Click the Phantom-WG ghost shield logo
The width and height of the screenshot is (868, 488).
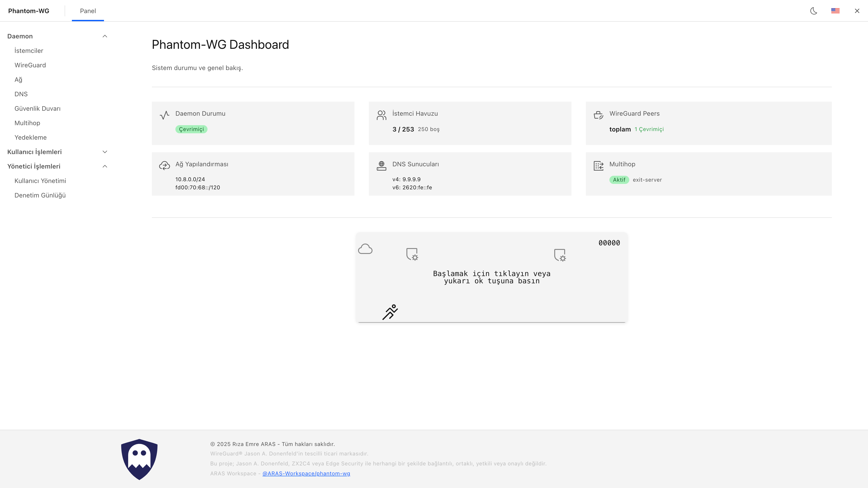(139, 459)
